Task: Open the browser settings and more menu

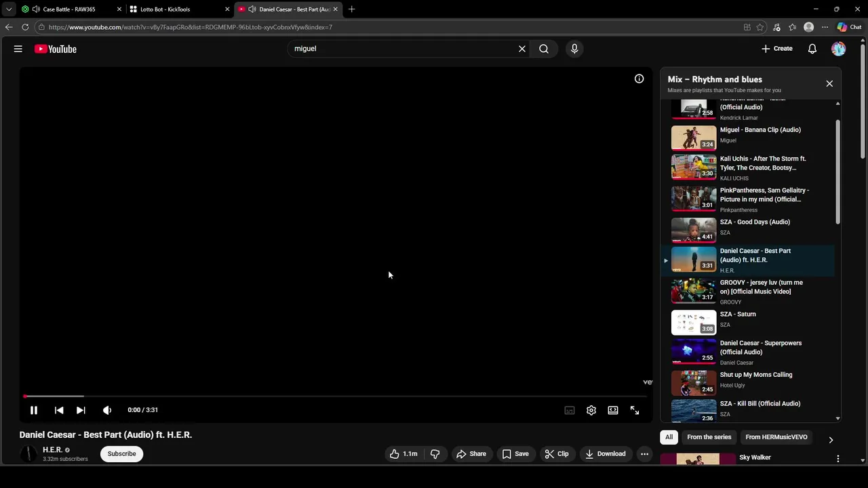Action: (x=825, y=27)
